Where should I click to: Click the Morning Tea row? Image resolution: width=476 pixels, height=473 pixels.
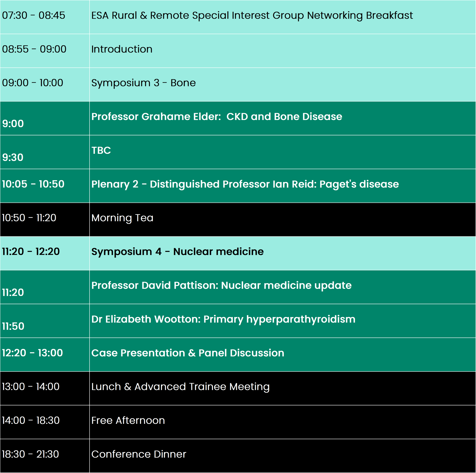tap(122, 218)
